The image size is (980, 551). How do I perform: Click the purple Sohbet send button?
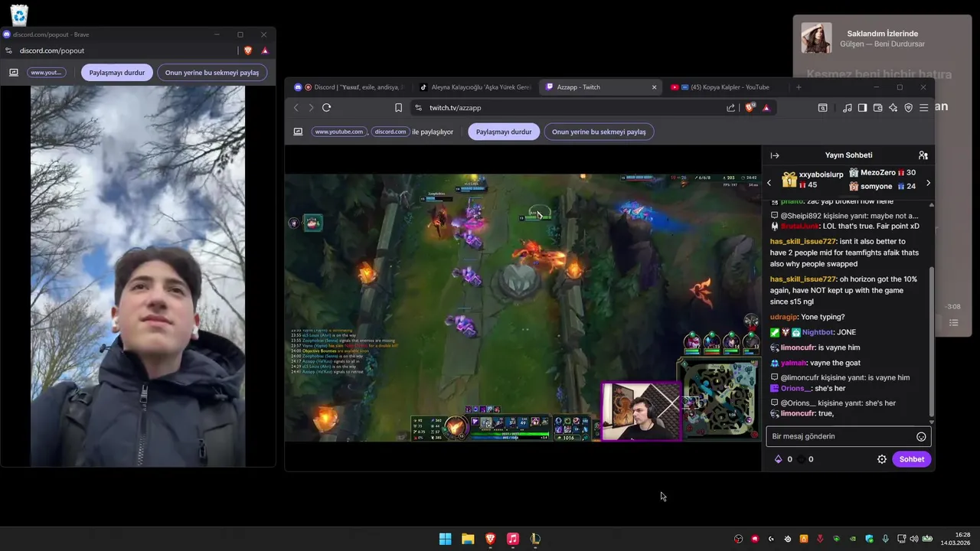click(911, 459)
